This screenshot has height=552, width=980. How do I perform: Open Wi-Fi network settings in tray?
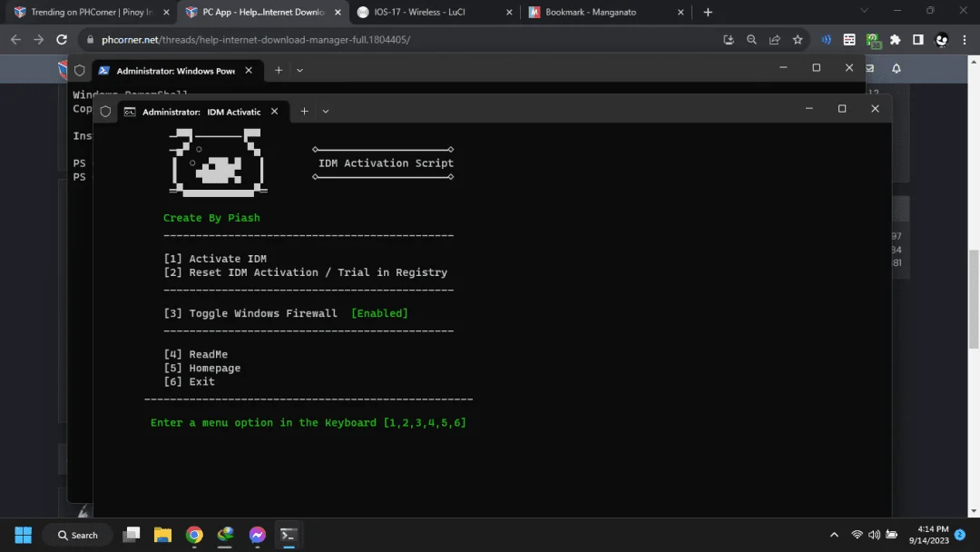(x=857, y=535)
